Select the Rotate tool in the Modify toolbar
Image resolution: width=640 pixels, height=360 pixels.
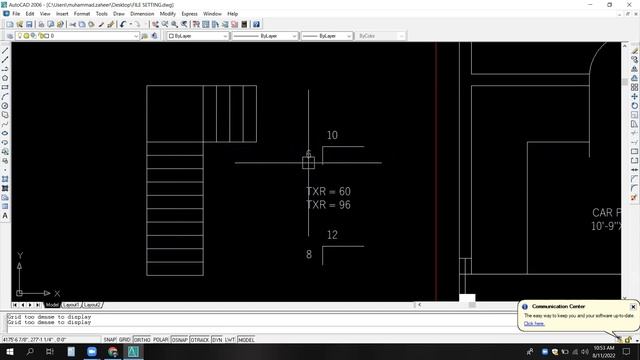click(x=634, y=106)
